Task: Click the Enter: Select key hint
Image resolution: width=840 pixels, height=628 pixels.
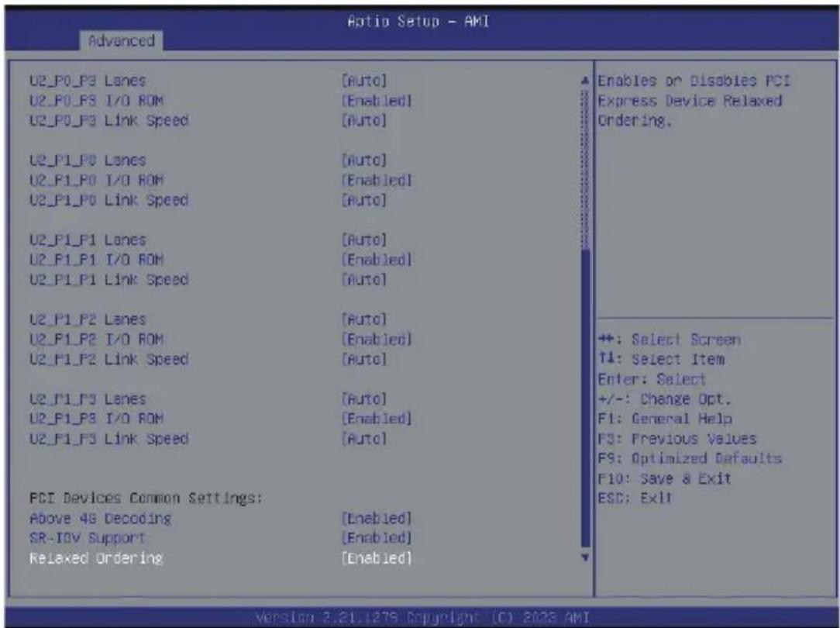Action: click(x=652, y=379)
